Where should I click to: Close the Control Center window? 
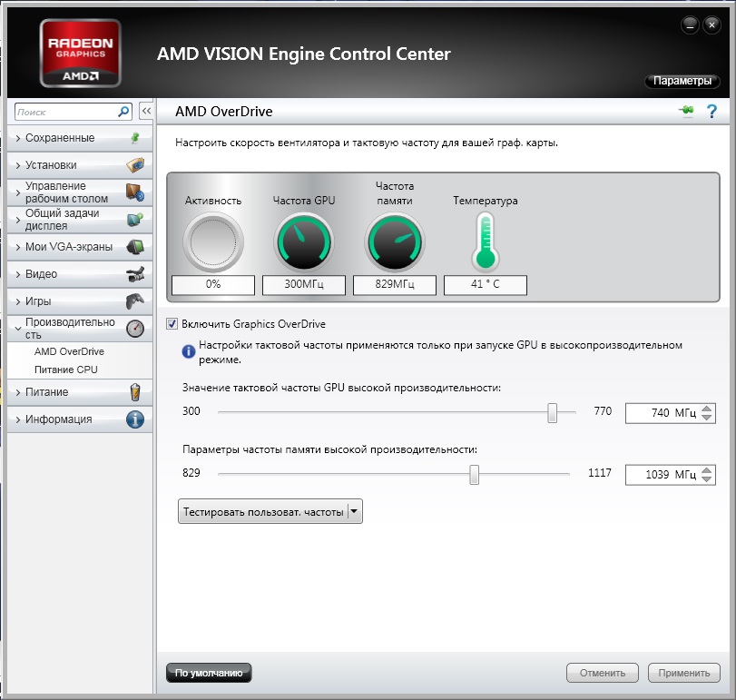(711, 25)
